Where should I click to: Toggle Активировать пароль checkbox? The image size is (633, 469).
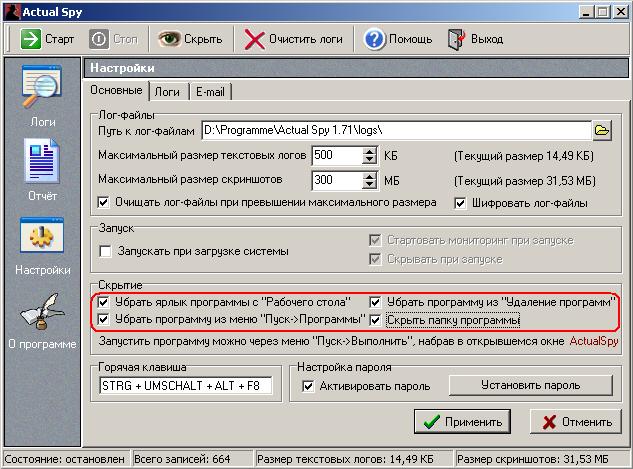(308, 386)
